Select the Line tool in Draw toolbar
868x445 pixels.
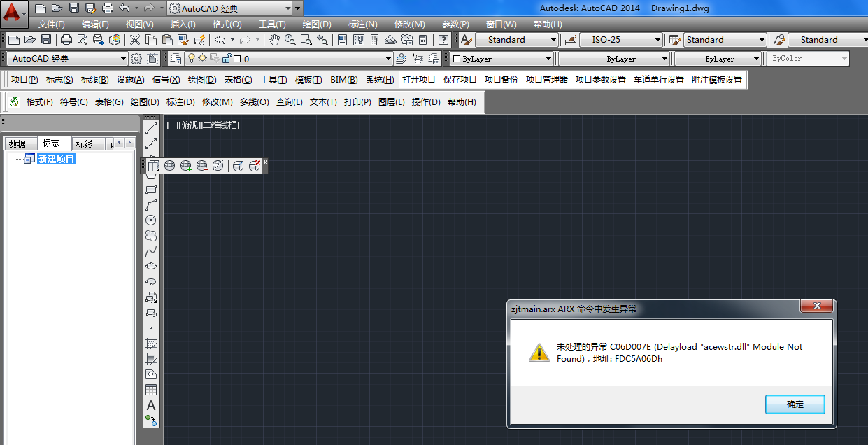pyautogui.click(x=151, y=128)
